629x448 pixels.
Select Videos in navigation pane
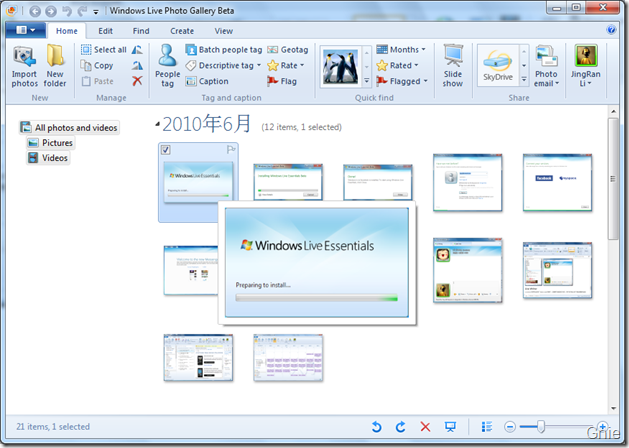click(x=48, y=158)
